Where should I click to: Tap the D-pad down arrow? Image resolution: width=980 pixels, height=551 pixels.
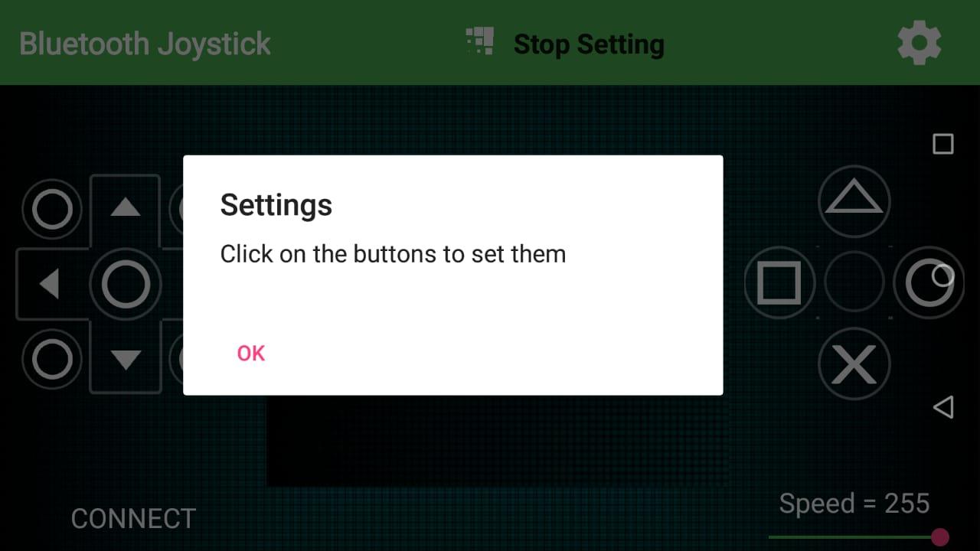click(126, 359)
